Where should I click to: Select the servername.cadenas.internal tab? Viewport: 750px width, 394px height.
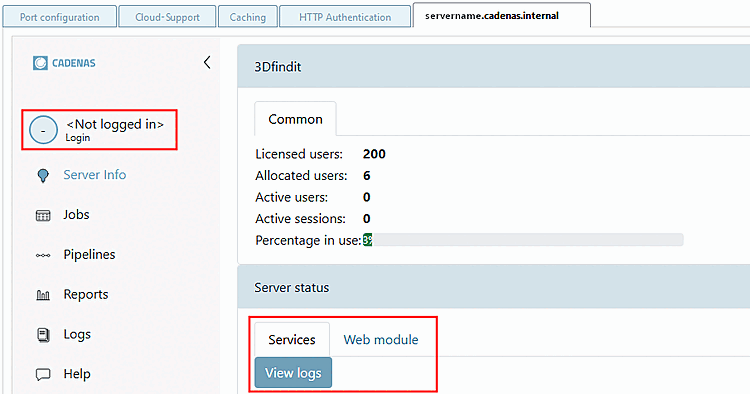click(x=501, y=15)
